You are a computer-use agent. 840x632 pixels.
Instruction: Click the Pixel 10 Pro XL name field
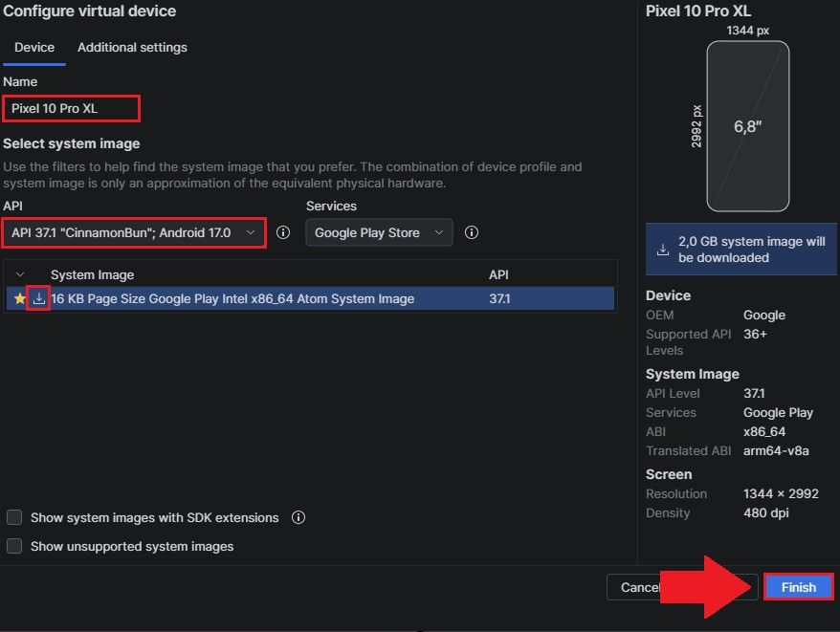[x=71, y=109]
